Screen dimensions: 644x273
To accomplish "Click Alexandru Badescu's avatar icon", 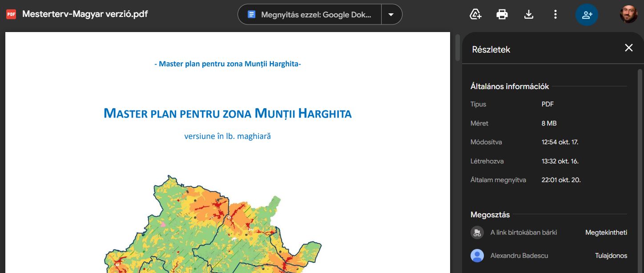I will [477, 256].
